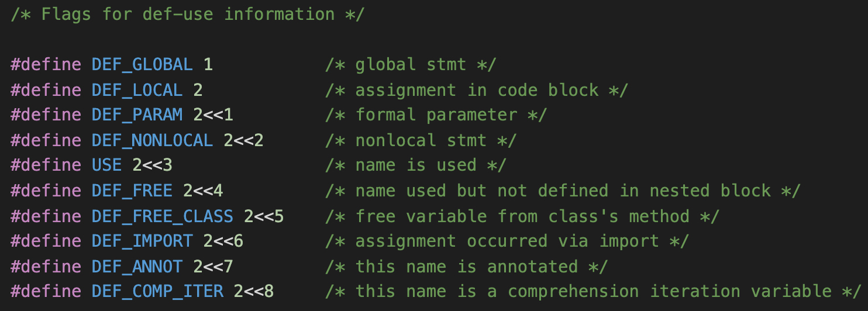The height and width of the screenshot is (311, 868).
Task: Click the DEF_IMPORT macro name
Action: 142,241
